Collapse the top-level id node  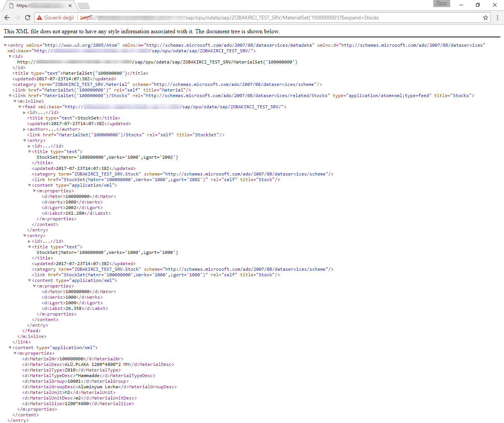[10, 56]
